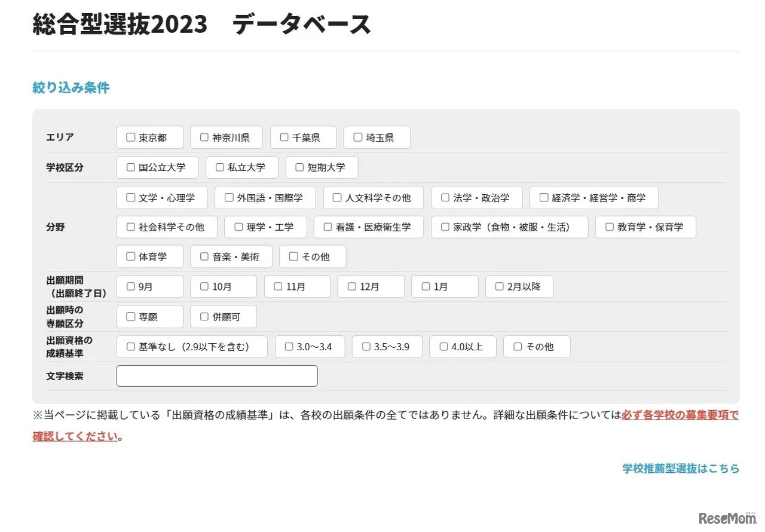Open the 学校推薦型選抜はこちら link

[x=680, y=469]
